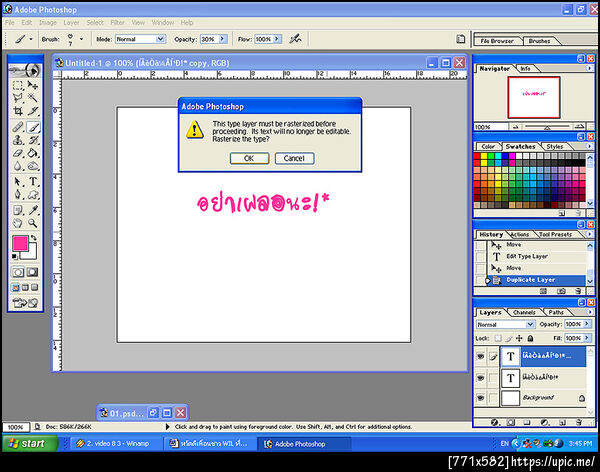Viewport: 600px width, 472px height.
Task: Toggle Brushes palette icon in options bar
Action: click(461, 39)
